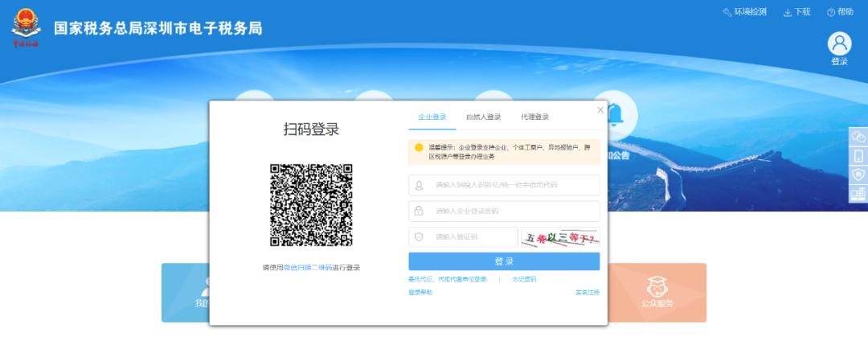
Task: Click the WeChat icon in right sidebar
Action: coord(858,137)
